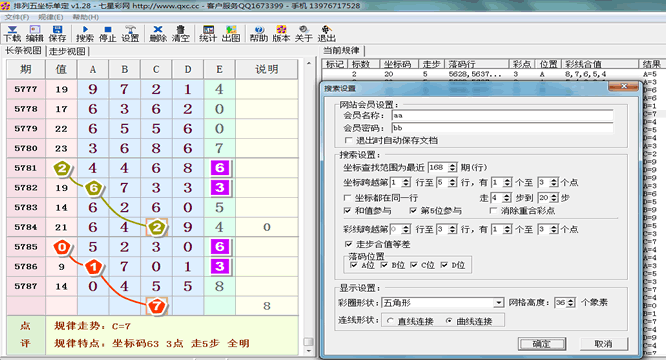Click the 保存 save toolbar icon
Viewport: 666px width, 360px height.
tap(57, 34)
